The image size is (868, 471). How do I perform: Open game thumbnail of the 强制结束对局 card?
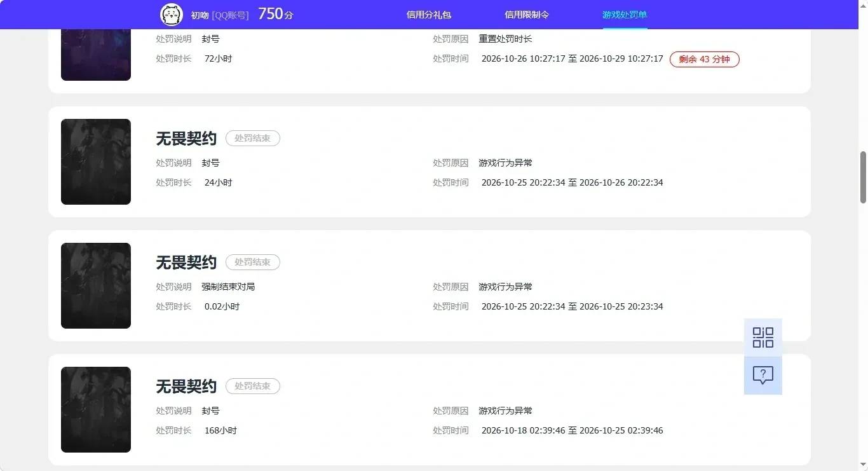tap(96, 285)
